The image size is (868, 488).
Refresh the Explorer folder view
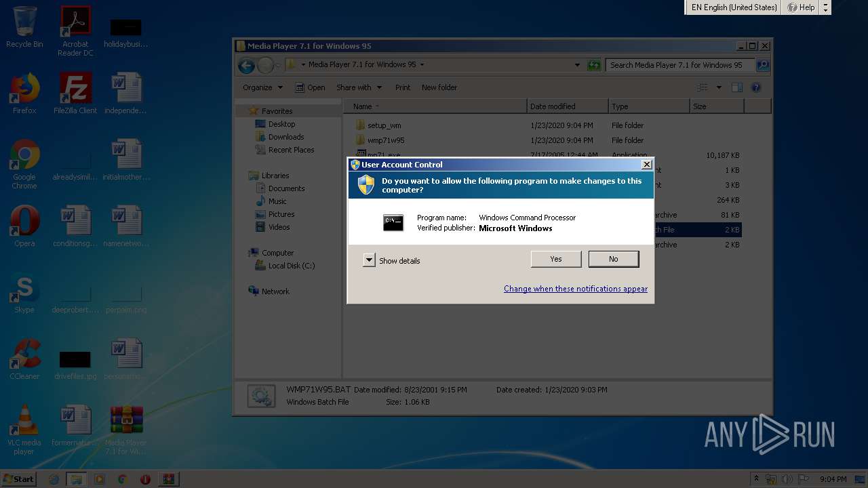594,65
